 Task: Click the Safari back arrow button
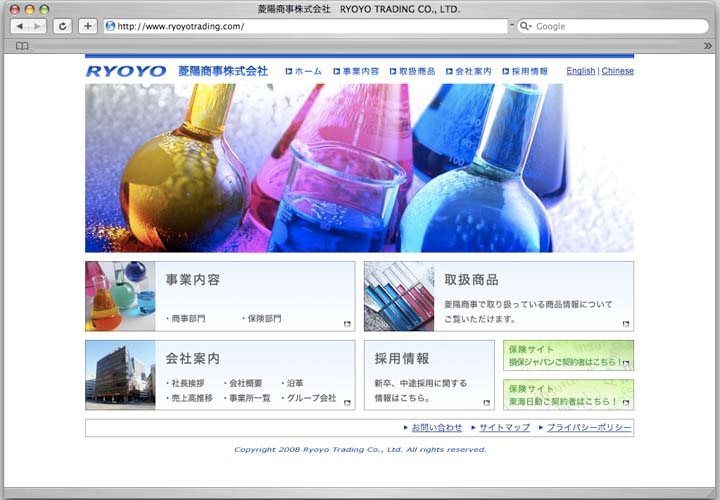coord(20,26)
